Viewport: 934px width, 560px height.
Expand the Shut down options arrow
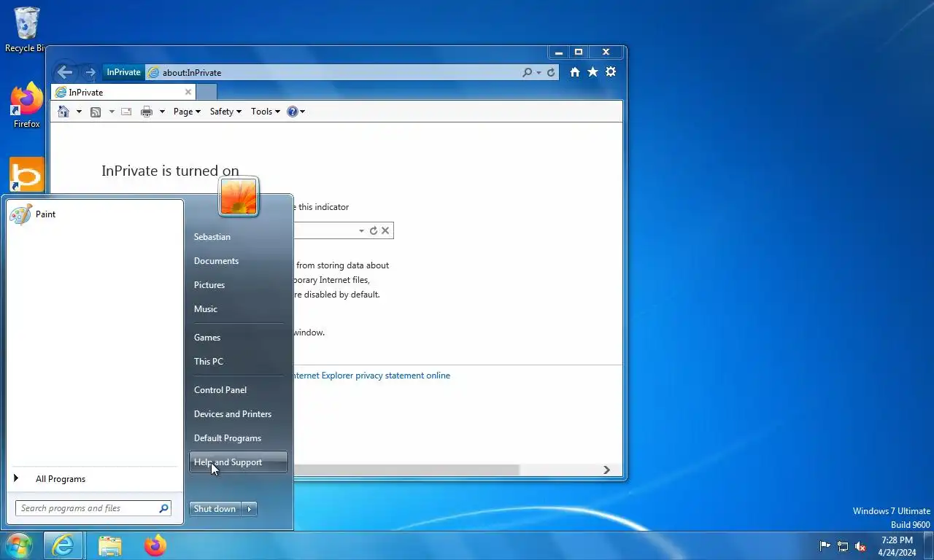tap(250, 509)
